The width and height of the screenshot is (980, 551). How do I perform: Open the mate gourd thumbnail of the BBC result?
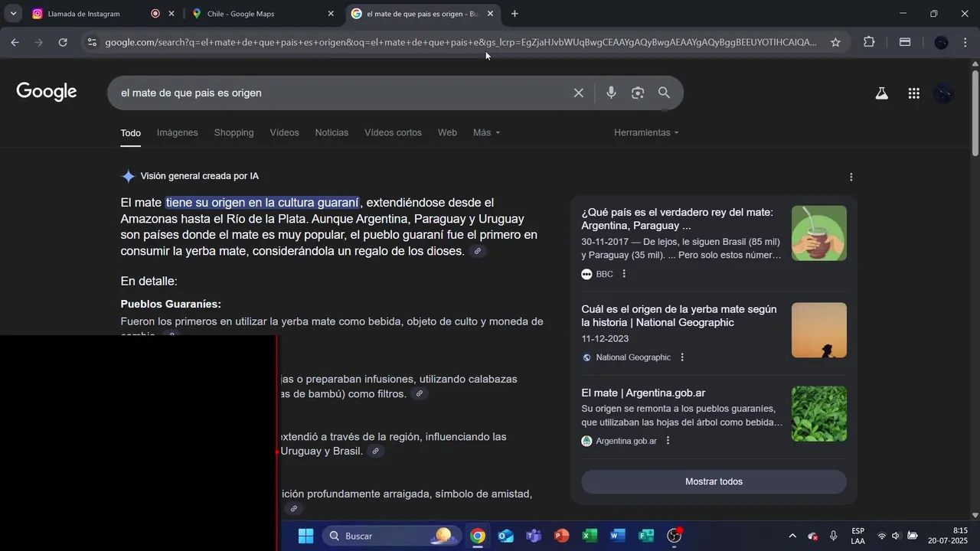point(819,233)
